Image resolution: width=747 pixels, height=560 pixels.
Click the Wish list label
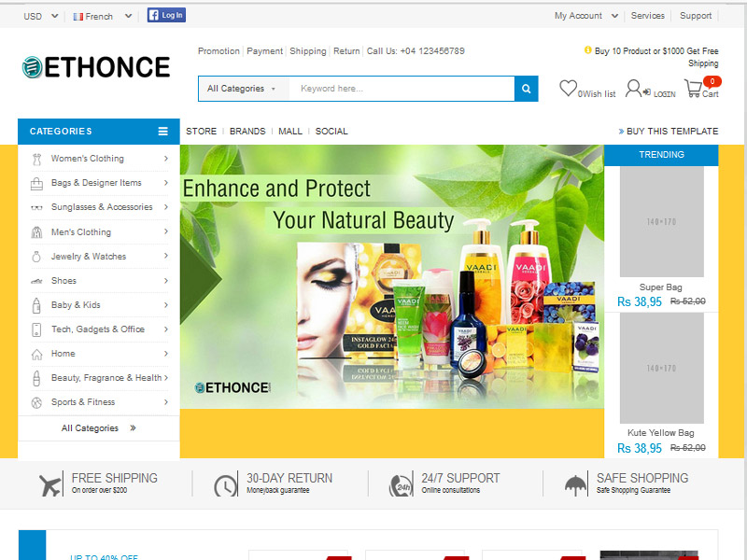click(x=599, y=94)
